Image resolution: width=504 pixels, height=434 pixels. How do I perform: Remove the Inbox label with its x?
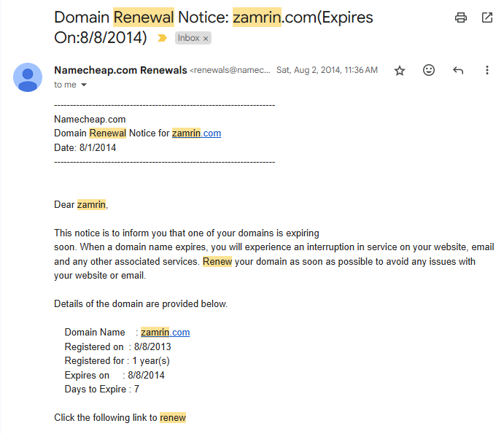206,38
